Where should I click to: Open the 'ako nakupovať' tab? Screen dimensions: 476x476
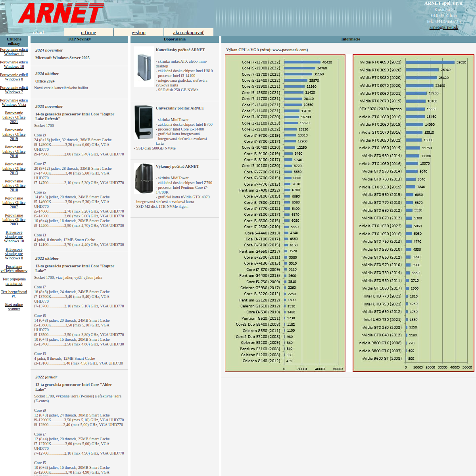coord(189,33)
